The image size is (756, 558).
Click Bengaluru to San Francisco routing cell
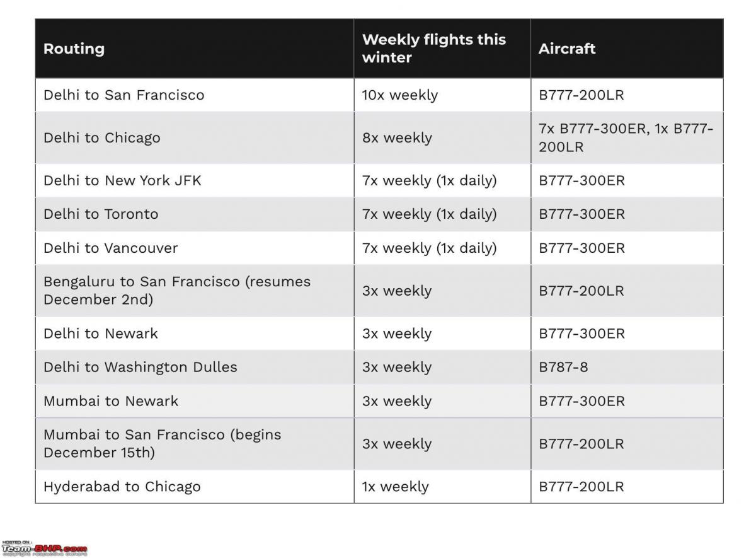pyautogui.click(x=194, y=291)
